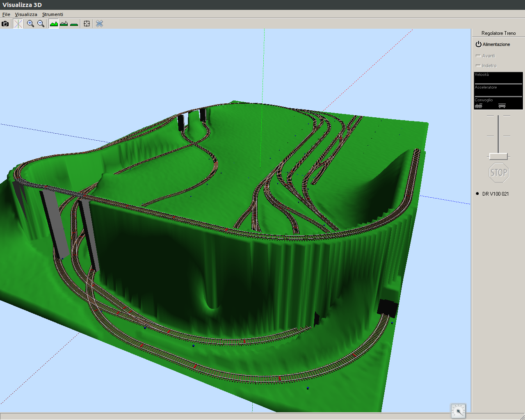Open the Strumenti menu
The image size is (525, 420).
click(x=52, y=14)
